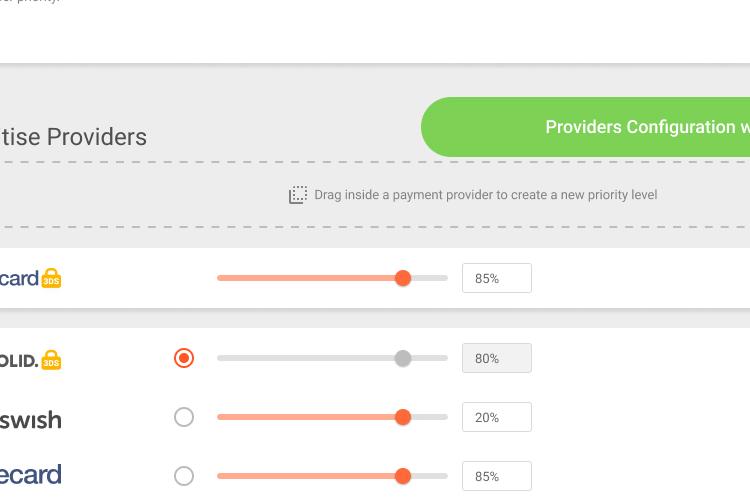The height and width of the screenshot is (500, 750).
Task: Click the drag inside a payment provider hint text
Action: [x=485, y=195]
